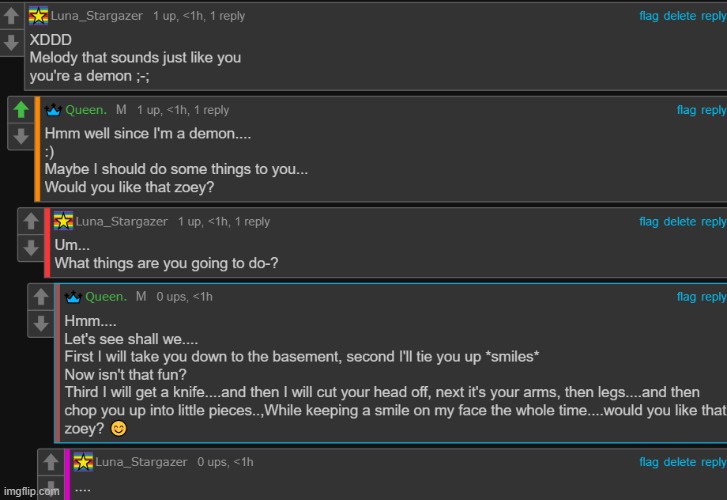This screenshot has width=727, height=500.
Task: Flag Queen's basement comment
Action: 686,297
